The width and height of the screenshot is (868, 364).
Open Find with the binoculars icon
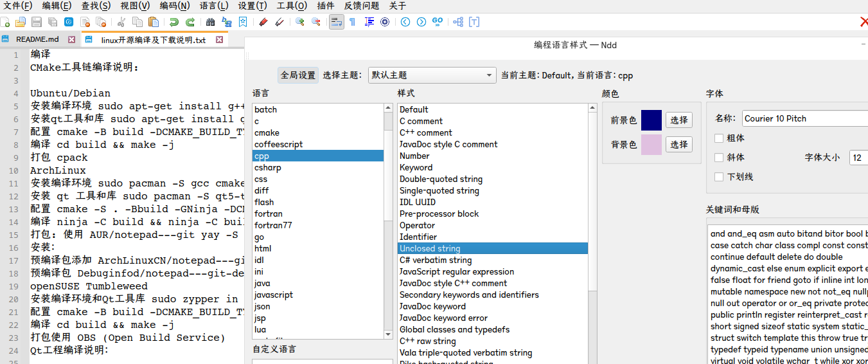(210, 22)
